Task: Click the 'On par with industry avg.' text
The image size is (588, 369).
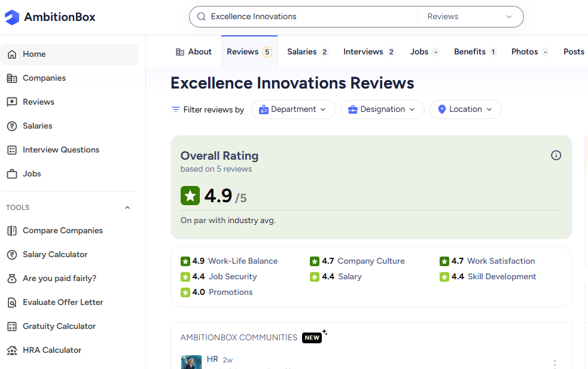Action: (x=228, y=221)
